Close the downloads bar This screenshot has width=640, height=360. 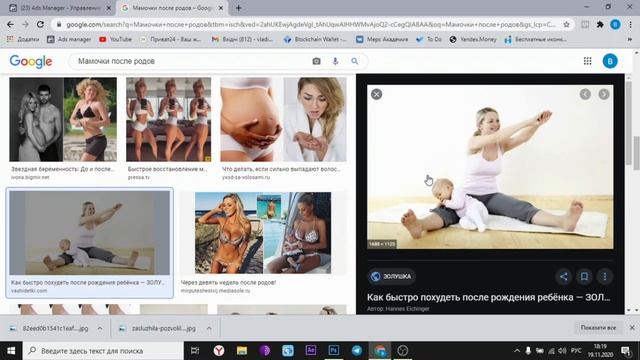[x=632, y=328]
